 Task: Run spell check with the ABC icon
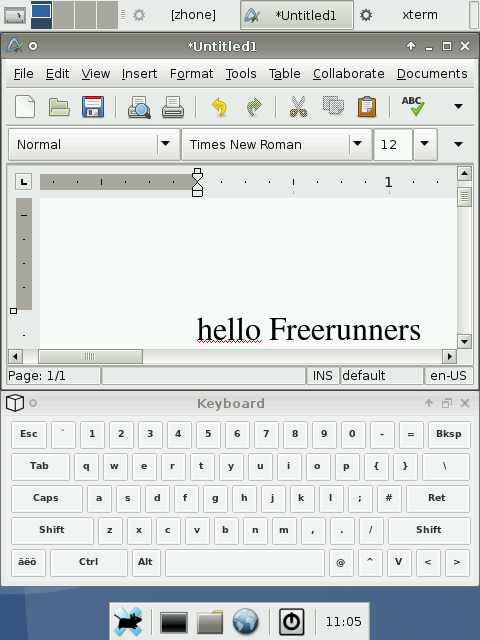pos(413,106)
